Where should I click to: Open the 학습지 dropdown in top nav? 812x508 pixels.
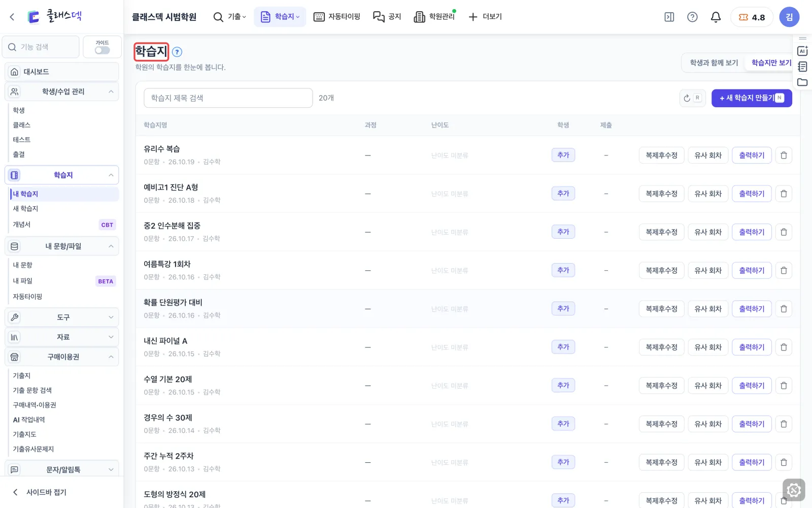pos(280,17)
